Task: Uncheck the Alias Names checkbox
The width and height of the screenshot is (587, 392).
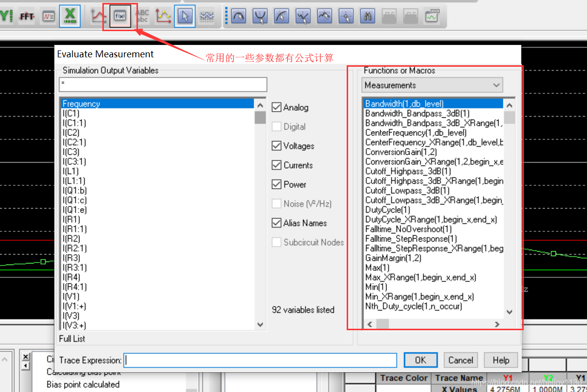Action: 276,223
